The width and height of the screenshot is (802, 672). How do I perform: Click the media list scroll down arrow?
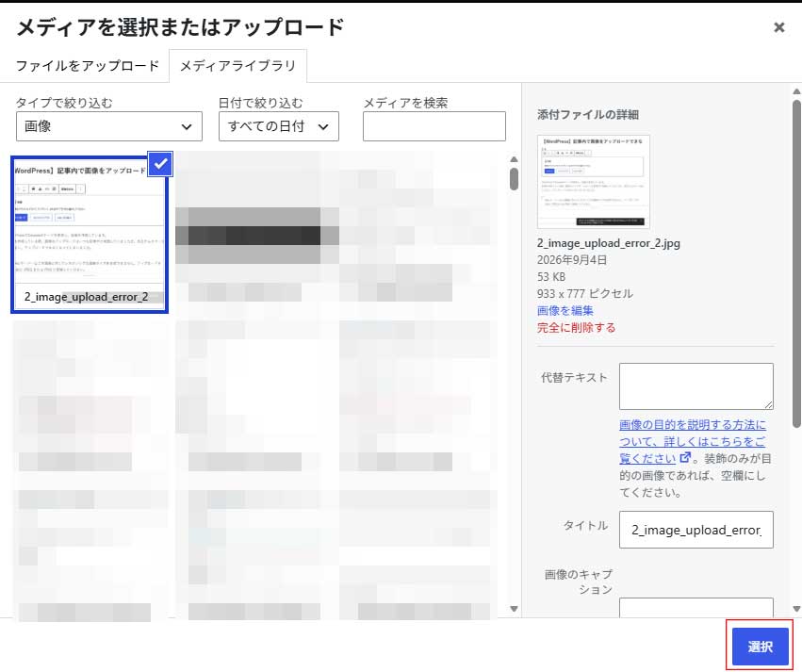tap(514, 609)
